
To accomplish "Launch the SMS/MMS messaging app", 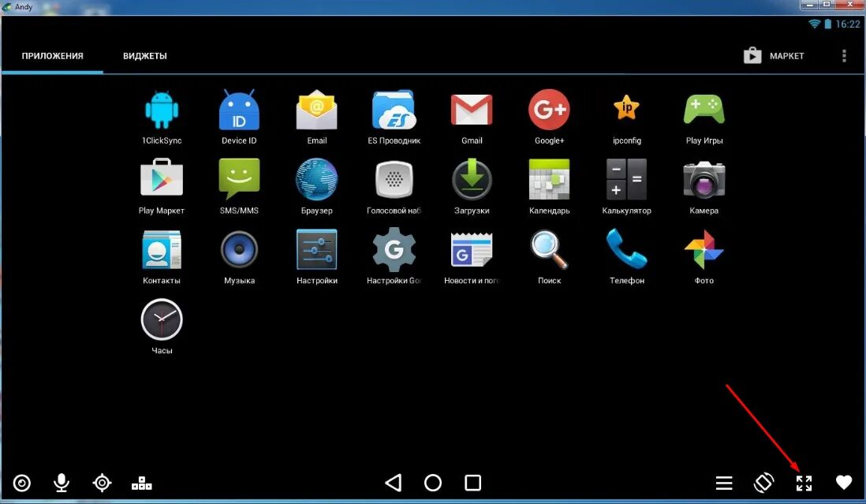I will (x=239, y=179).
